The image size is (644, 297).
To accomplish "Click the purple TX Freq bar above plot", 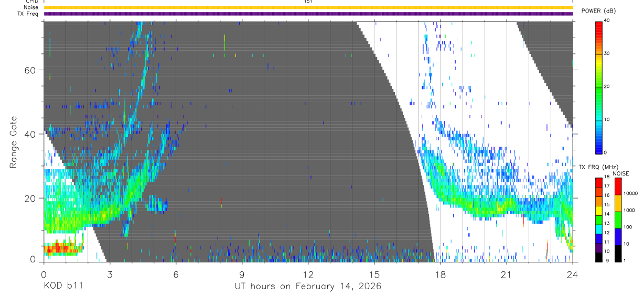I will [x=308, y=14].
